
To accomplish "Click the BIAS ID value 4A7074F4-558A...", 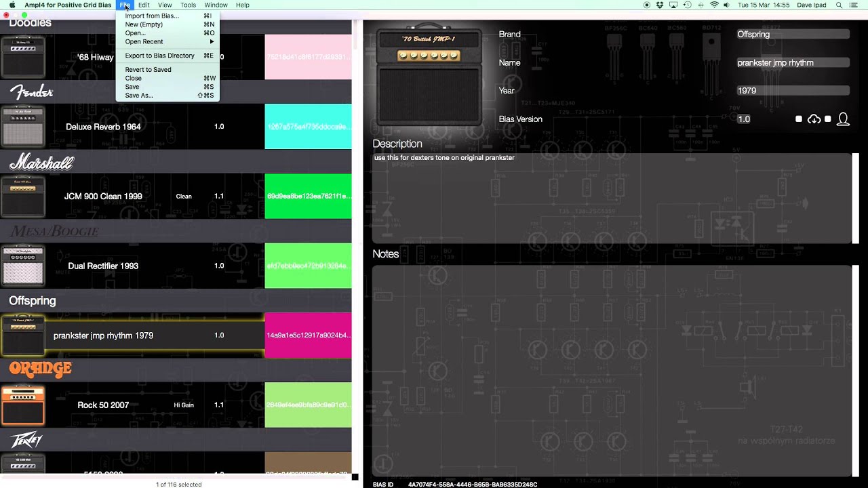I will click(473, 485).
